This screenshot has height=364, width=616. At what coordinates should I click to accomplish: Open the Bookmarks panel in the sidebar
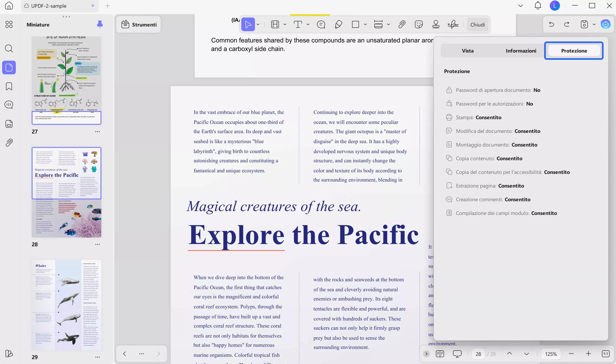(9, 86)
